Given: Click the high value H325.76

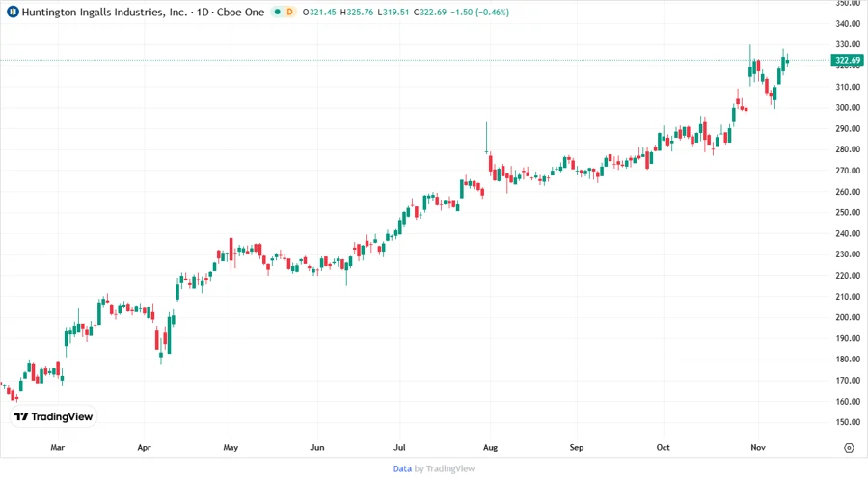Looking at the screenshot, I should pos(357,12).
